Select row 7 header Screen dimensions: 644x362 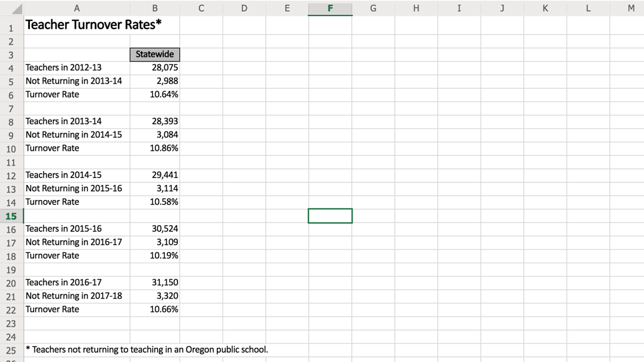click(x=11, y=108)
